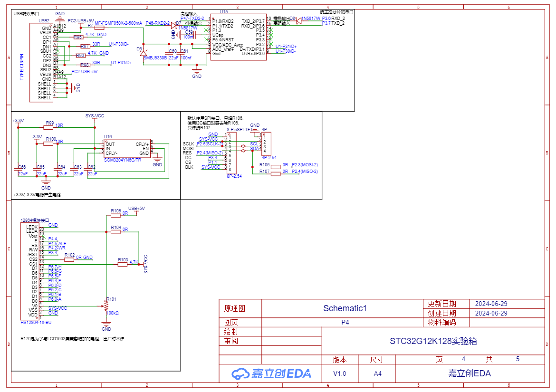Click the TYPE-C16PIN vertical label
556x392 pixels.
(x=22, y=67)
